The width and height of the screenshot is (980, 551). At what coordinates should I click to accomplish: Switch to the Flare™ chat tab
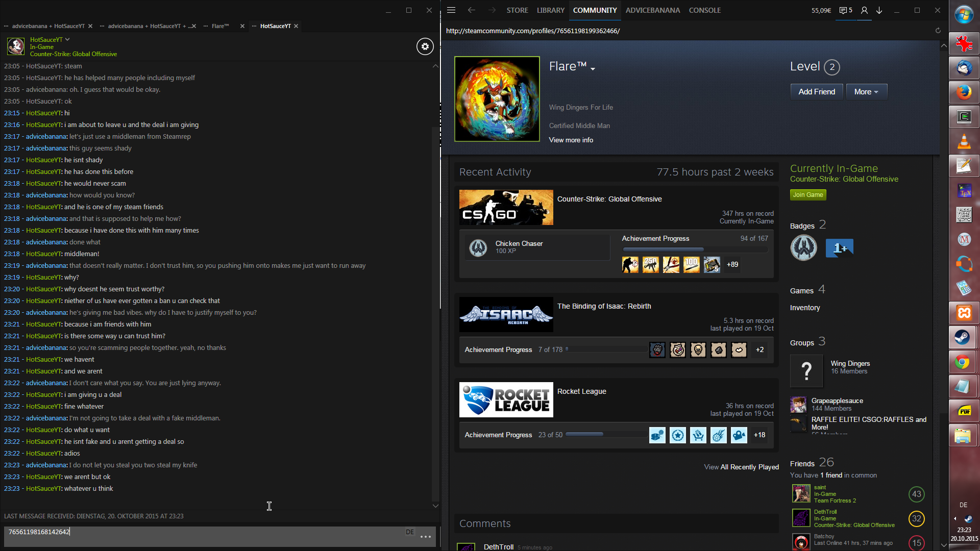coord(220,26)
